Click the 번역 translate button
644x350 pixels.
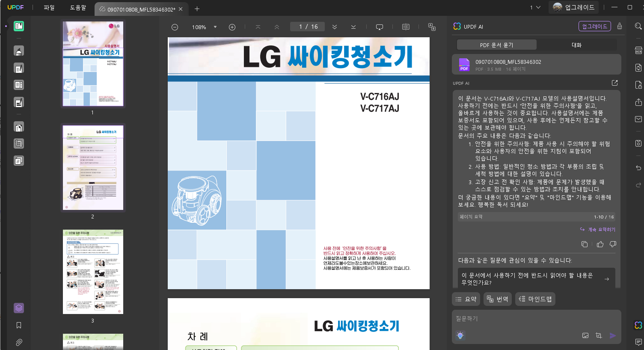click(498, 299)
